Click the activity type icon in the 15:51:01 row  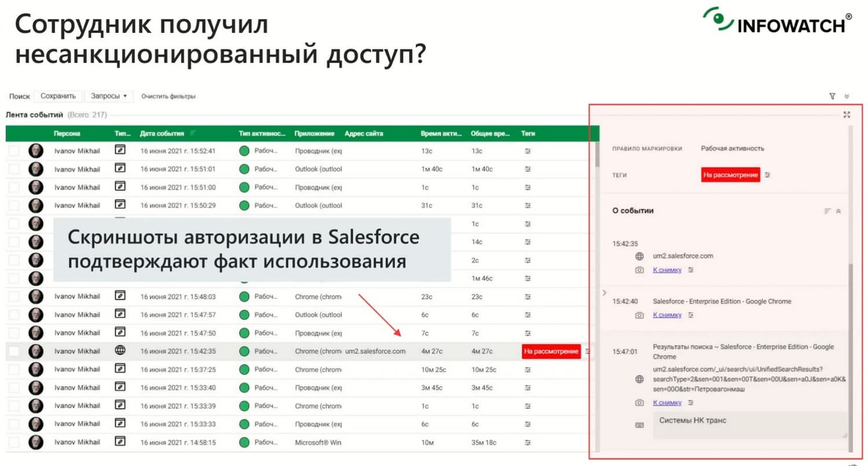pyautogui.click(x=120, y=169)
